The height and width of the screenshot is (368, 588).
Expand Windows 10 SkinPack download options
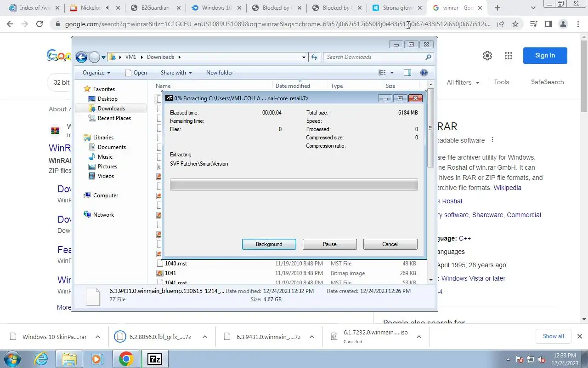pos(98,337)
